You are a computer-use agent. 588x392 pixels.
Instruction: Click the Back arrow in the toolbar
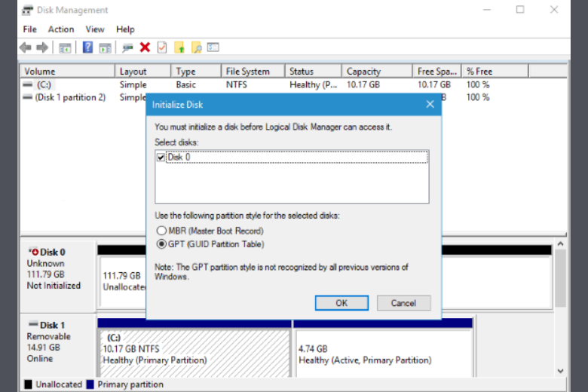[25, 47]
